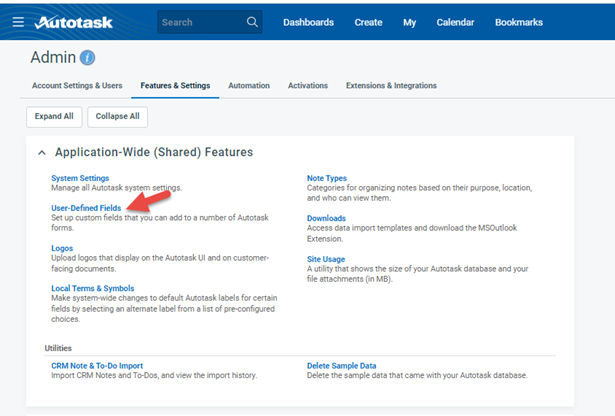Switch to Account Settings & Users tab
Image resolution: width=615 pixels, height=416 pixels.
[x=77, y=85]
